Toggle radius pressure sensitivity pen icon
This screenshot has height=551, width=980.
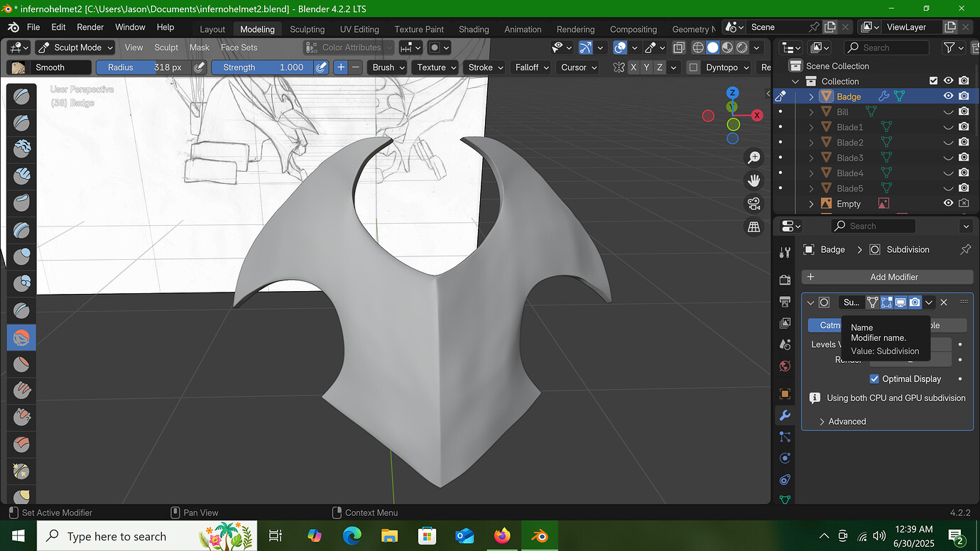point(200,67)
